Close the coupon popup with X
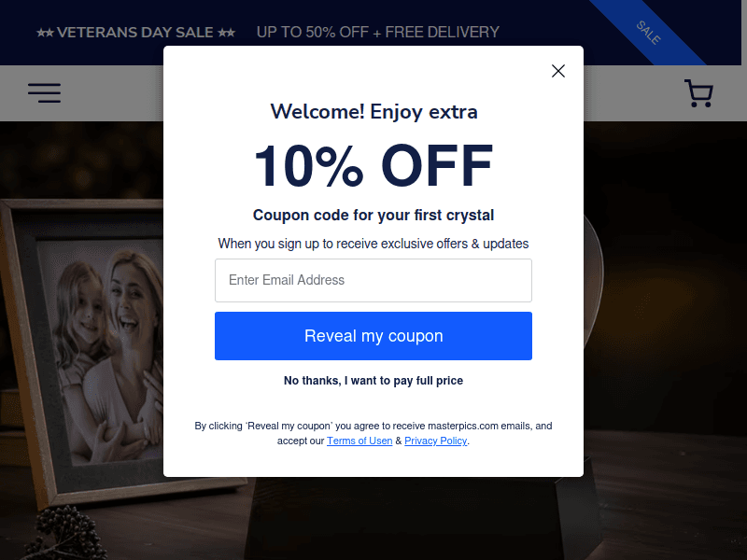This screenshot has height=560, width=747. [x=557, y=71]
